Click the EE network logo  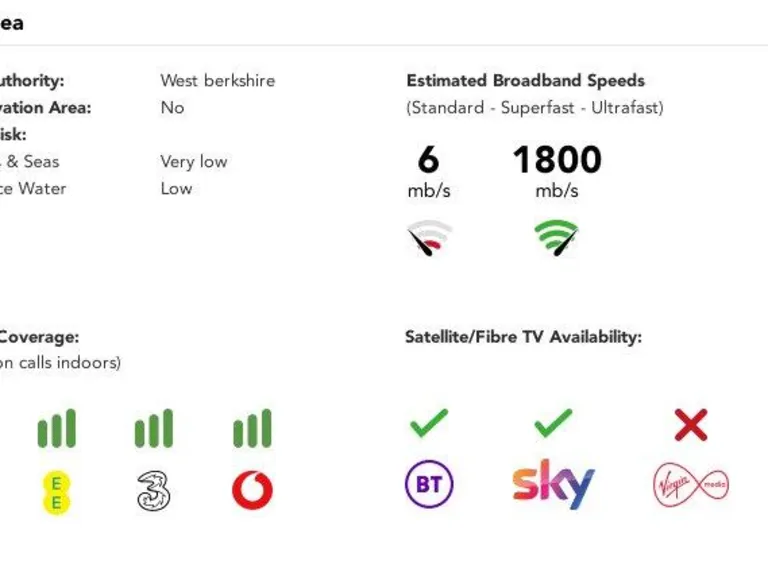click(x=57, y=490)
